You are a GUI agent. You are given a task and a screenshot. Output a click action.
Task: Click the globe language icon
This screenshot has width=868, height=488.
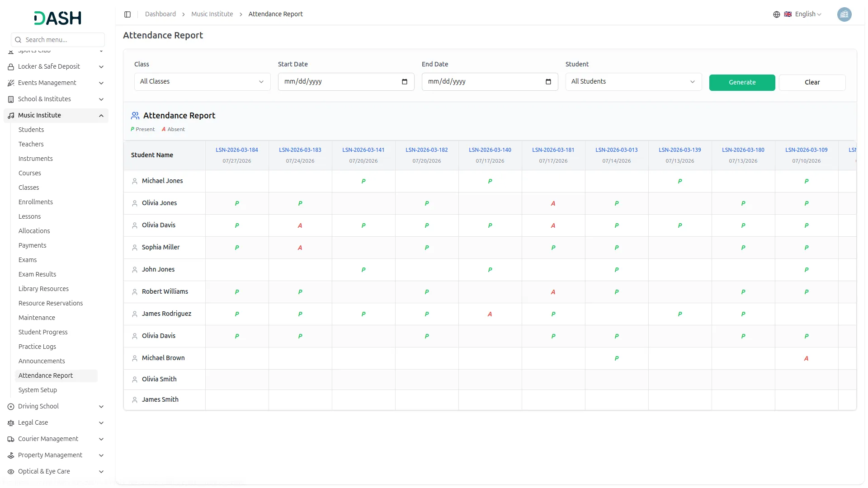click(776, 14)
